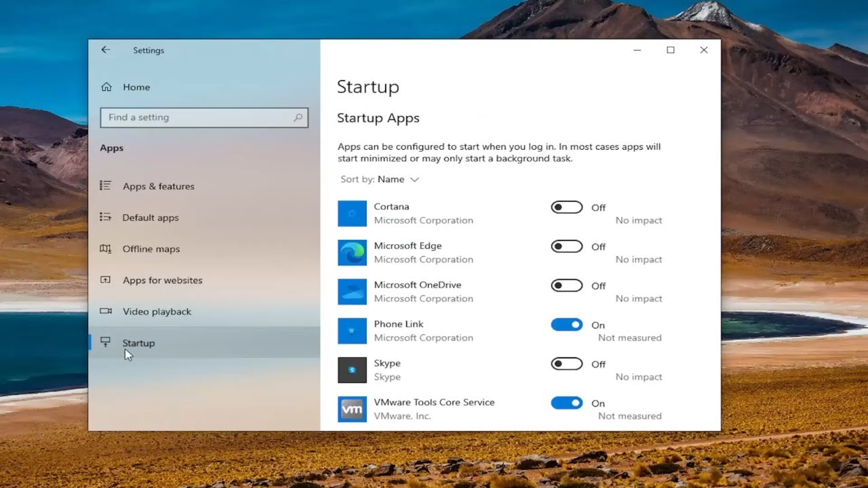Click the VMware, Inc. publisher text
This screenshot has width=868, height=488.
(402, 416)
